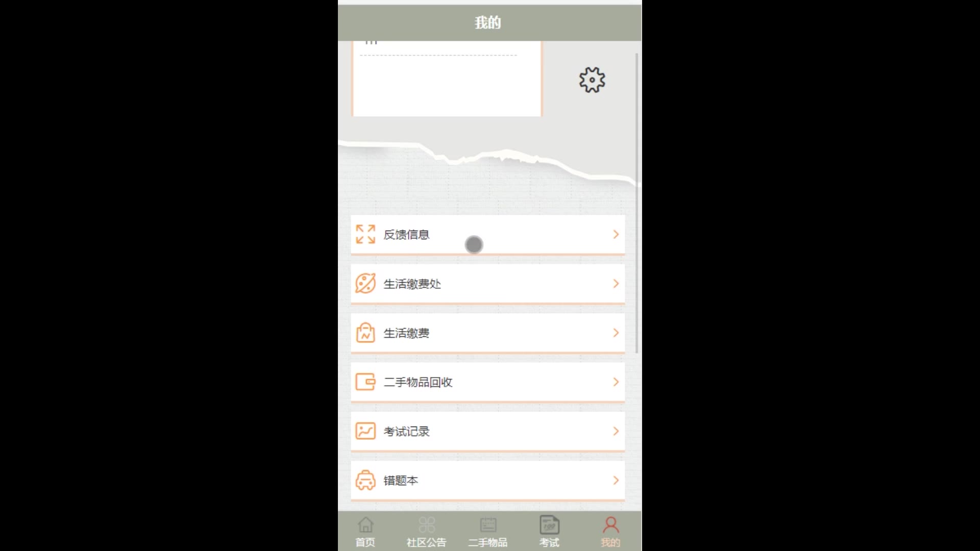980x551 pixels.
Task: Open the 错题本 entry label
Action: pyautogui.click(x=401, y=481)
